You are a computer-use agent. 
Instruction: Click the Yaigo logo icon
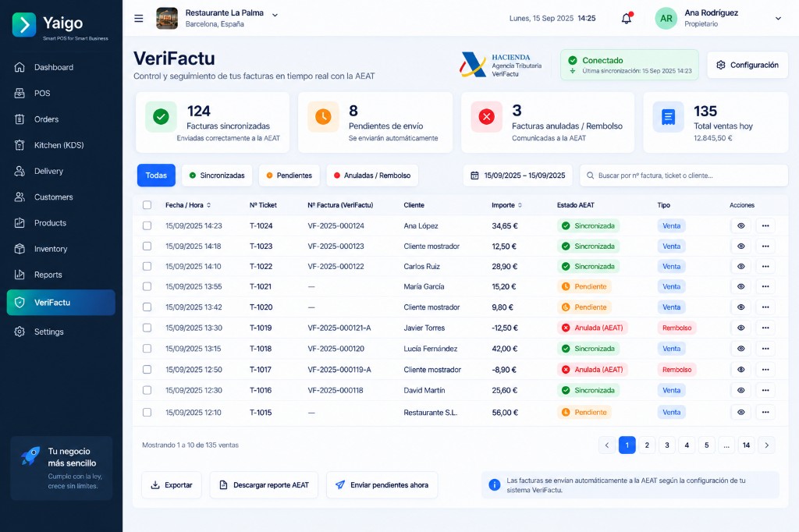[24, 24]
